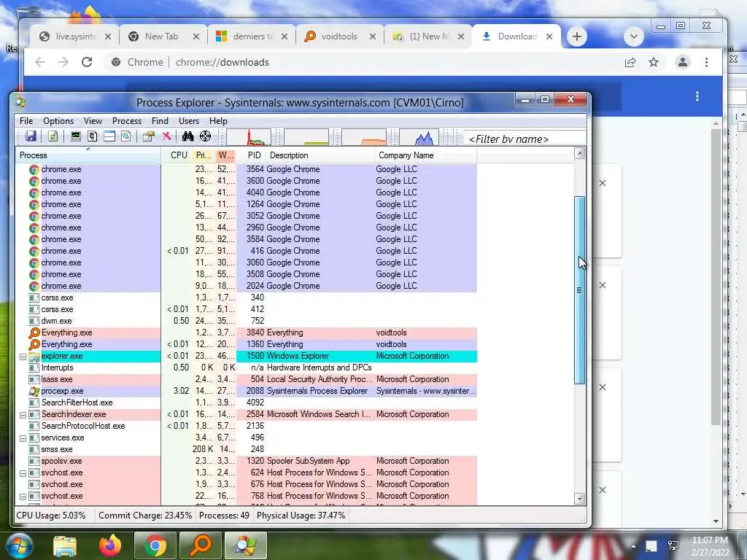This screenshot has height=560, width=747.
Task: Open the process Properties toolbar icon
Action: pyautogui.click(x=149, y=136)
